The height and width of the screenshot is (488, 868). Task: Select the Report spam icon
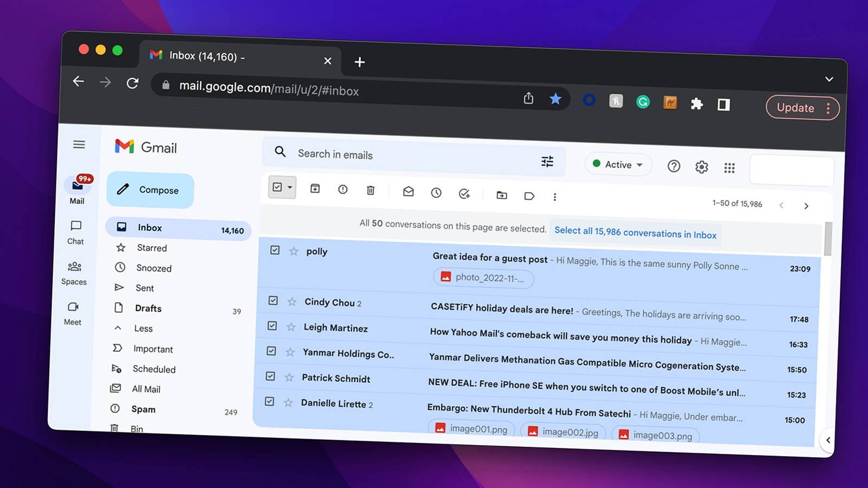point(343,190)
